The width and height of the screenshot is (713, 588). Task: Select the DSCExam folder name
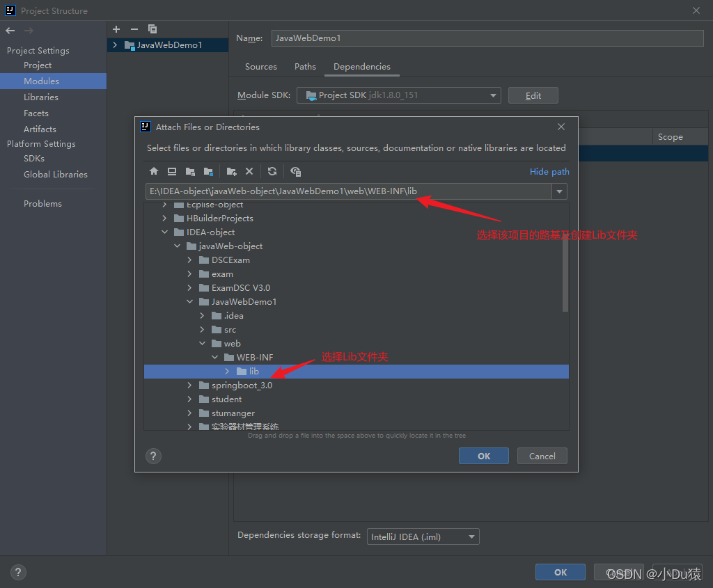[230, 260]
